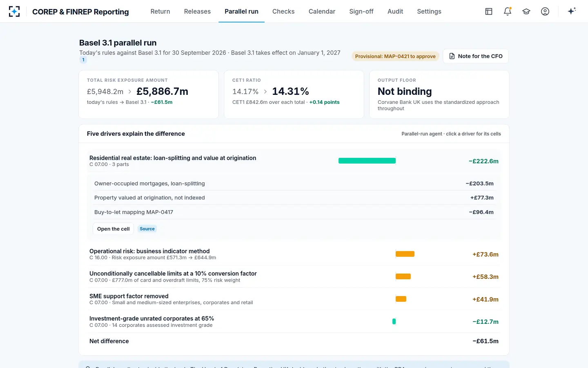Viewport: 588px width, 368px height.
Task: Click the £5,886.7m total risk exposure value
Action: coord(162,91)
